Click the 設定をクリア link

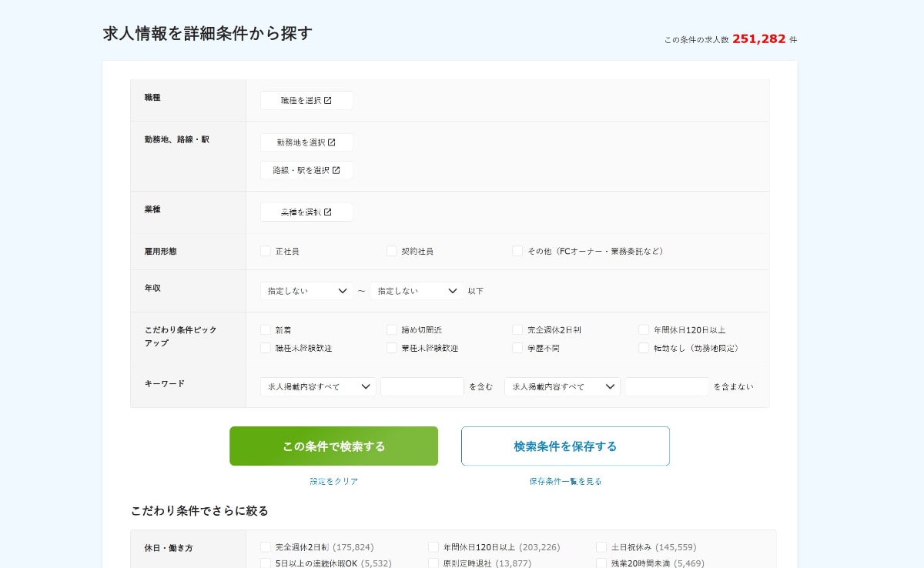(x=334, y=481)
